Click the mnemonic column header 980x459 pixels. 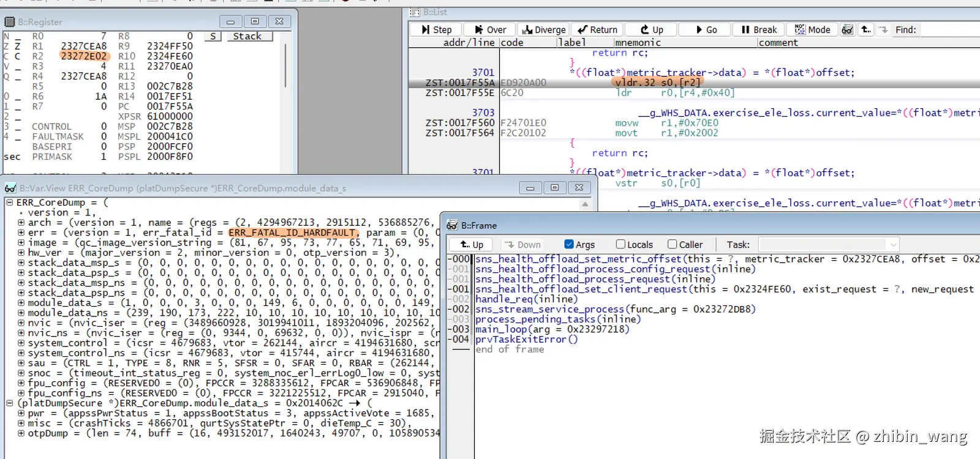click(x=638, y=42)
